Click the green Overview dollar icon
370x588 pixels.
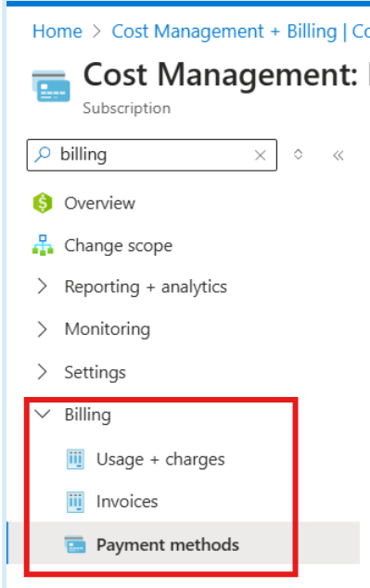[x=43, y=203]
